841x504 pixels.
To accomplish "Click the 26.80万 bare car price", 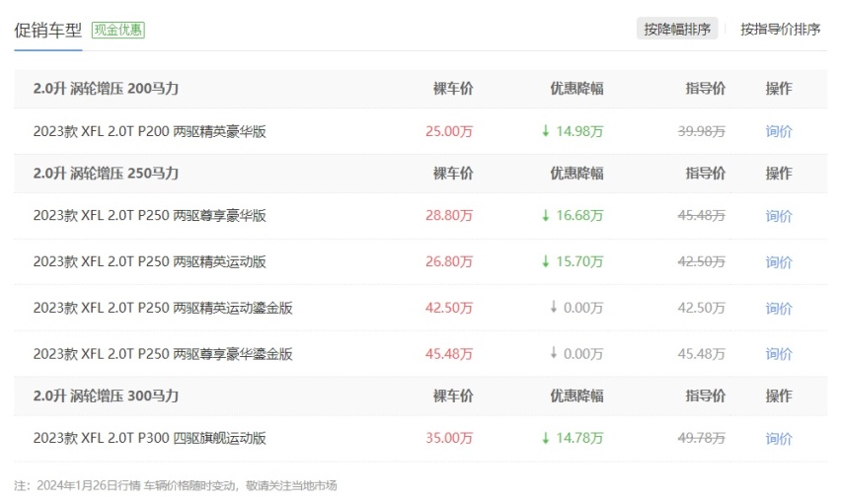I will tap(449, 261).
